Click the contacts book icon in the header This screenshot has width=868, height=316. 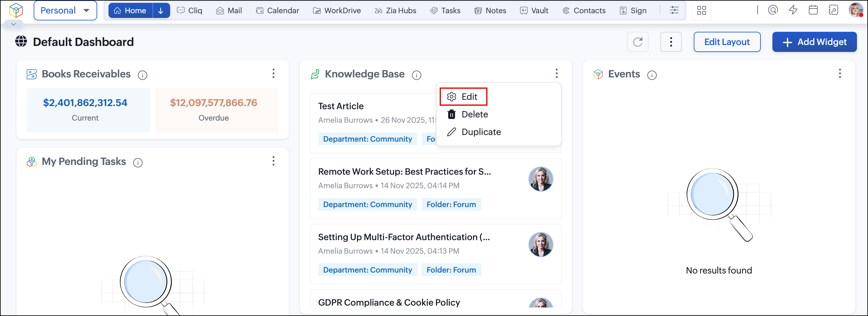(833, 10)
